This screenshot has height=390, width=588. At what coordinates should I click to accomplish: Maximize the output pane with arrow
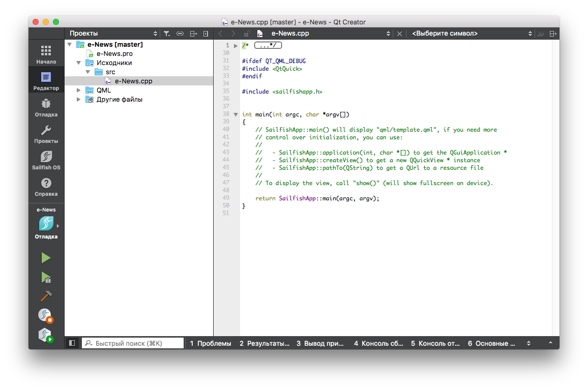pos(550,343)
